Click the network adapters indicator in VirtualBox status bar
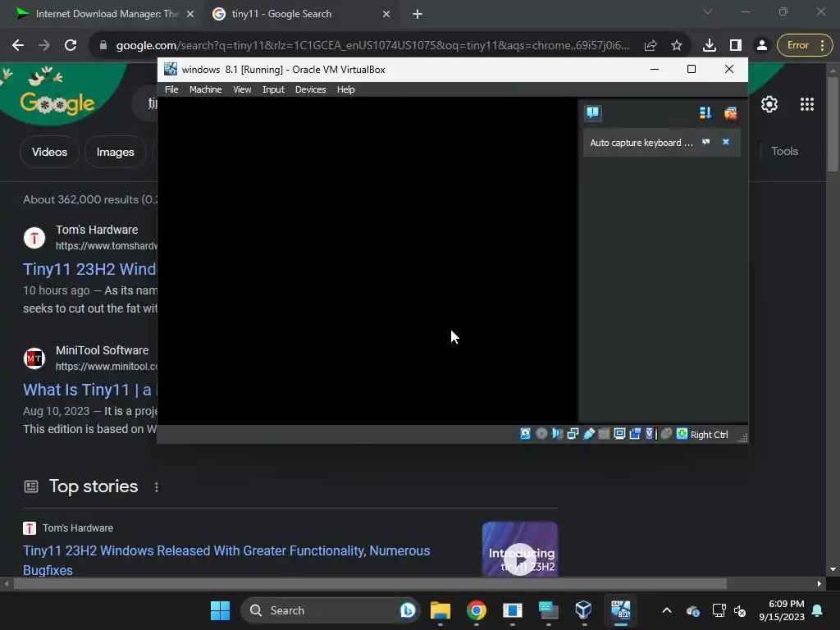Viewport: 840px width, 630px height. point(573,434)
